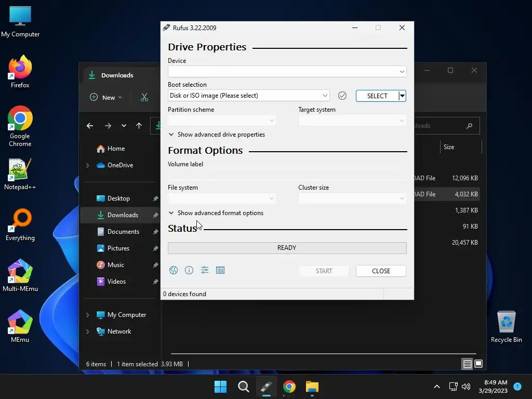This screenshot has height=399, width=532.
Task: Click the READY status progress bar
Action: [287, 248]
